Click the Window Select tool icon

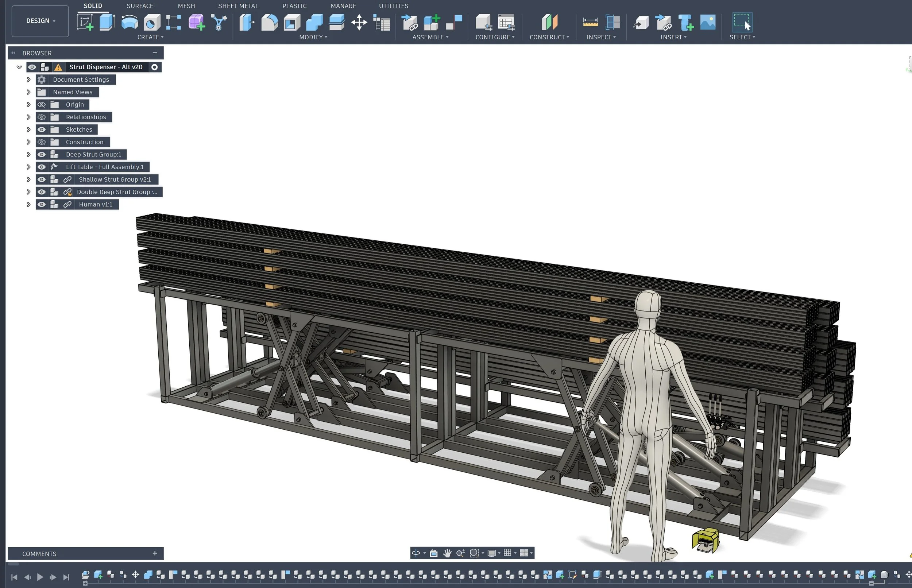coord(742,22)
